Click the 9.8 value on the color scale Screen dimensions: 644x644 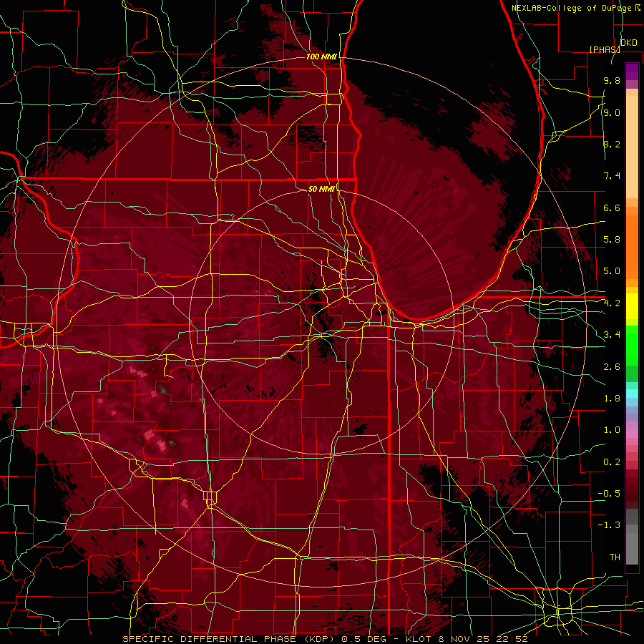[612, 80]
